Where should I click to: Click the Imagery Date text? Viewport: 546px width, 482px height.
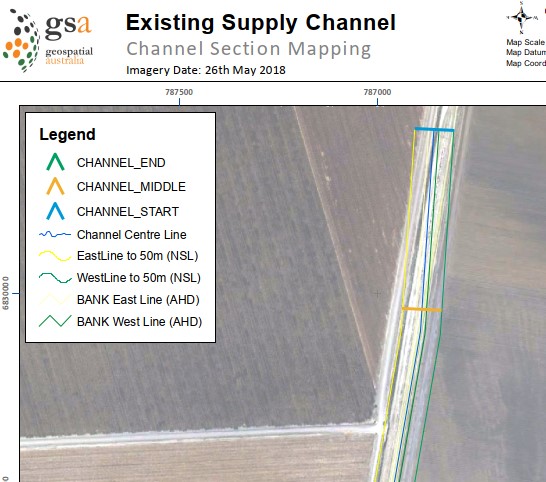pyautogui.click(x=206, y=70)
